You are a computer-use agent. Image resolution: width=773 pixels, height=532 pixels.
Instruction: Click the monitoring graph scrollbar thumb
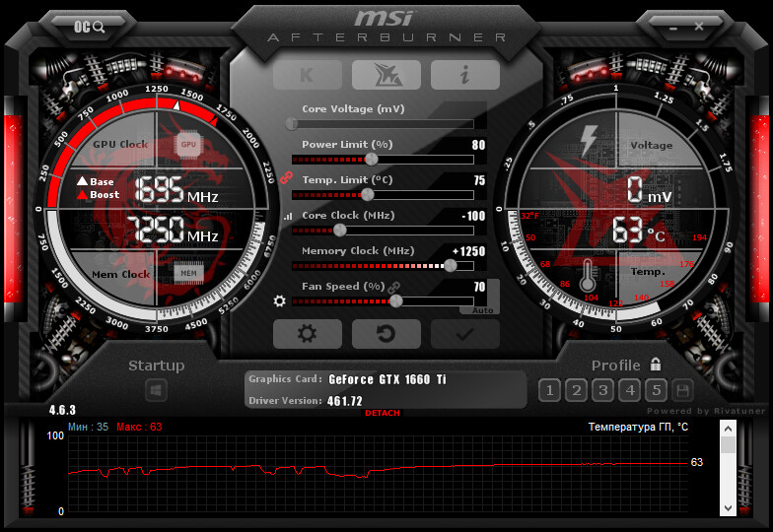[x=728, y=445]
